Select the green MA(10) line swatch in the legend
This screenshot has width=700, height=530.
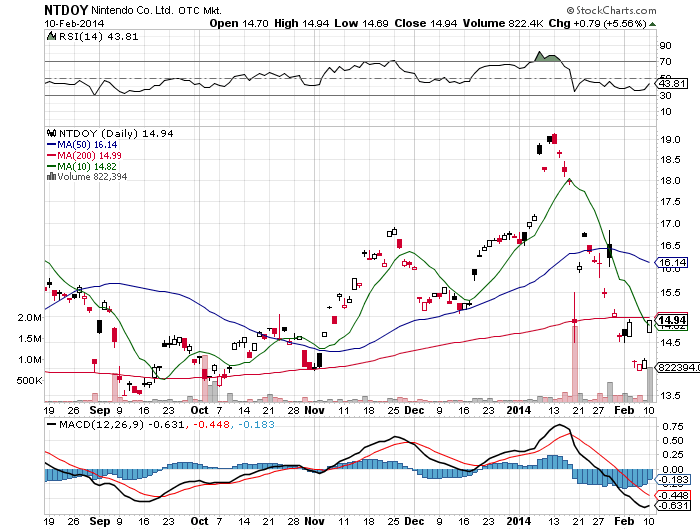51,167
